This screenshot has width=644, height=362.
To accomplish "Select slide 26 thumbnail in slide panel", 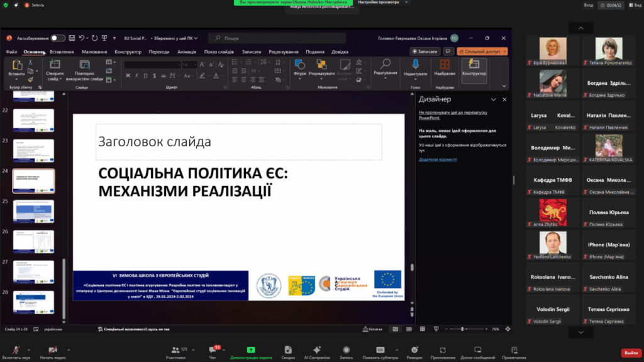I will point(33,241).
